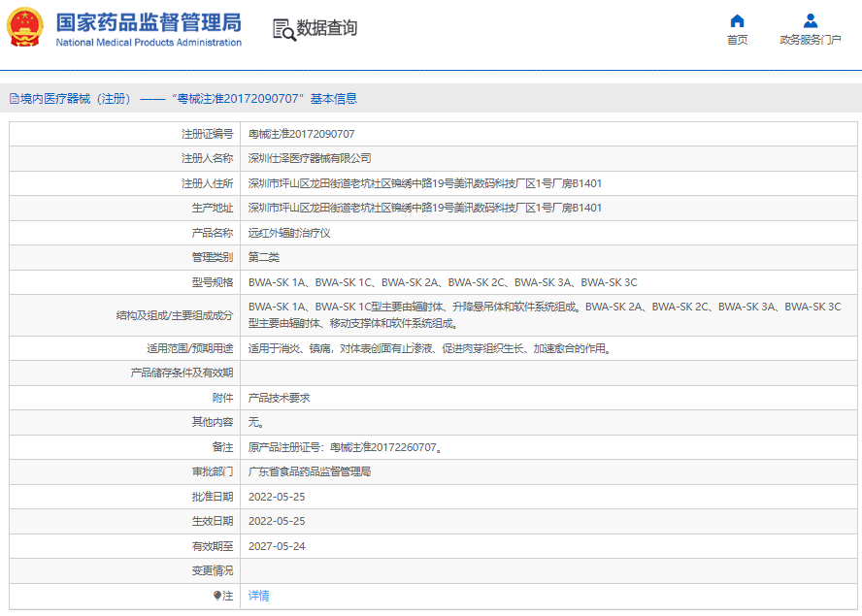Click the document icon before 境内医疗器械
This screenshot has width=862, height=616.
coord(15,99)
